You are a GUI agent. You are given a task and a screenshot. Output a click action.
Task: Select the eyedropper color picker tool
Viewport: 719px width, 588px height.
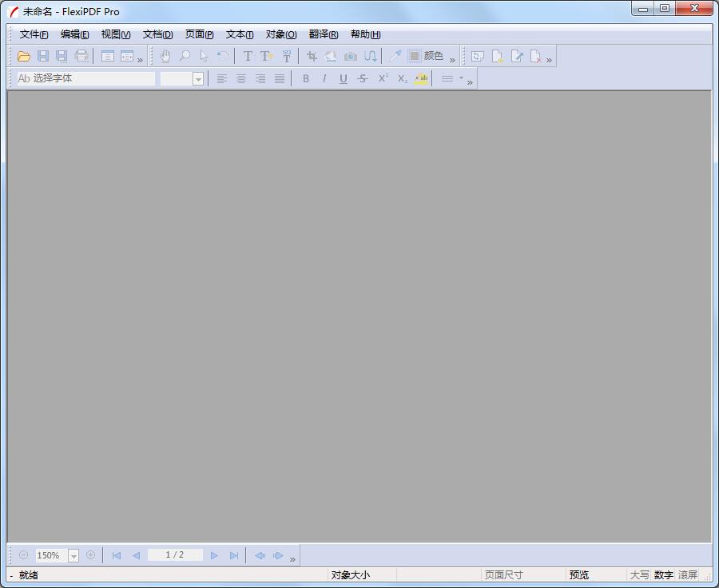395,56
